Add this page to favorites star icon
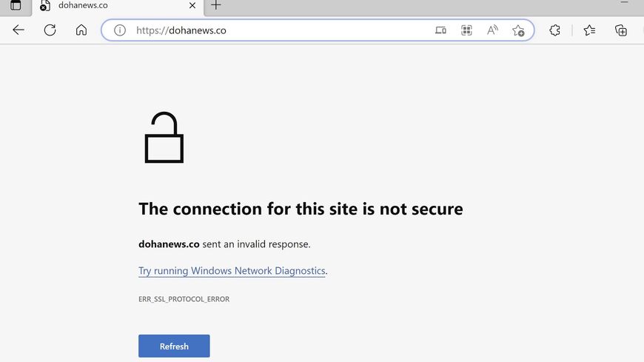This screenshot has height=362, width=644. point(518,30)
